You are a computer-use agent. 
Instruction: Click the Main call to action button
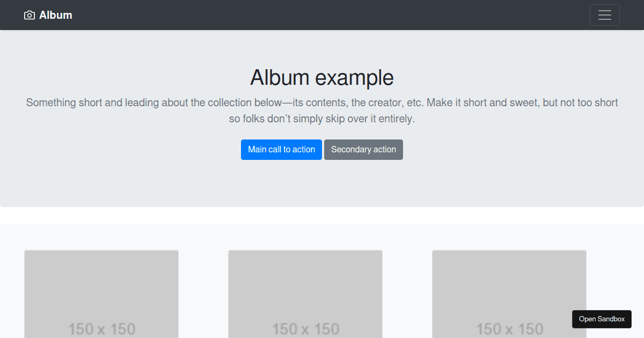click(281, 150)
